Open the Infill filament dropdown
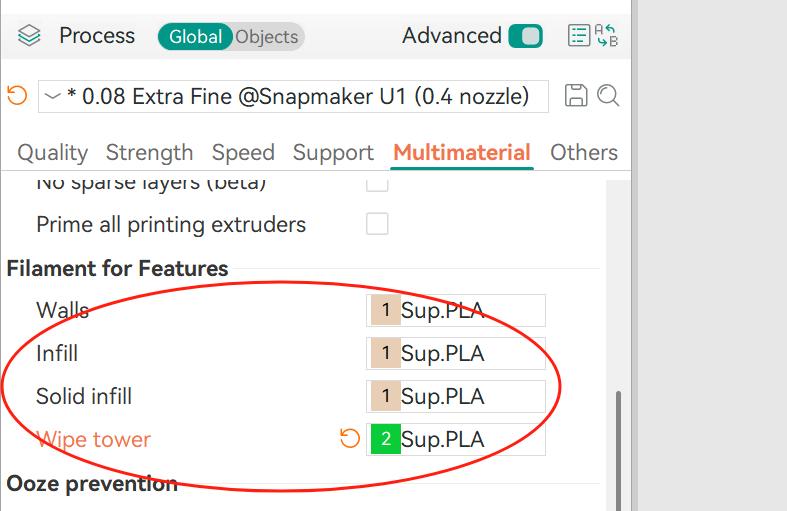 (x=456, y=353)
